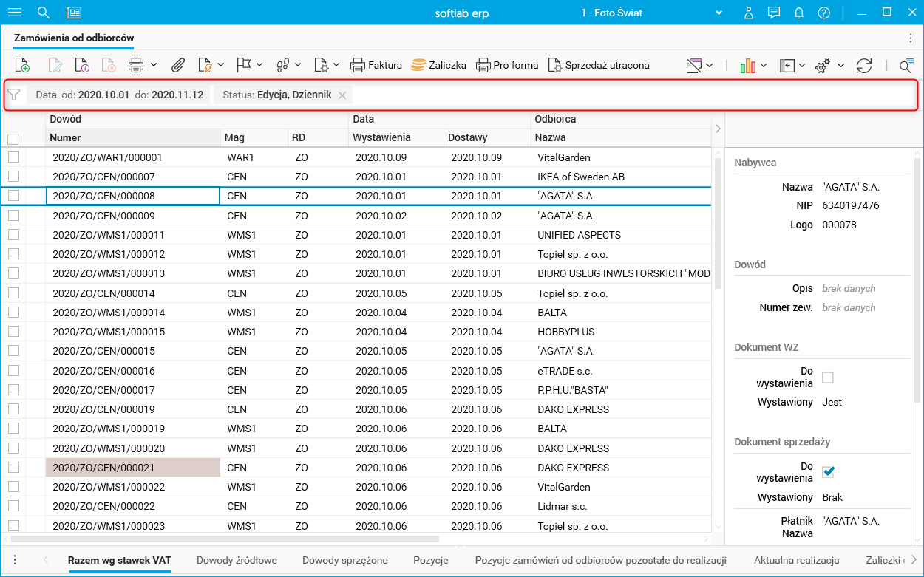Open the chat messages icon in title bar
Screen dimensions: 924x577
[x=774, y=13]
